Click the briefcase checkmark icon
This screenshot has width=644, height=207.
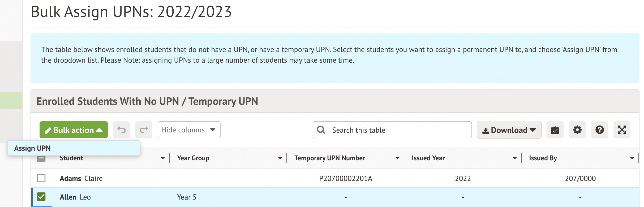click(x=555, y=130)
